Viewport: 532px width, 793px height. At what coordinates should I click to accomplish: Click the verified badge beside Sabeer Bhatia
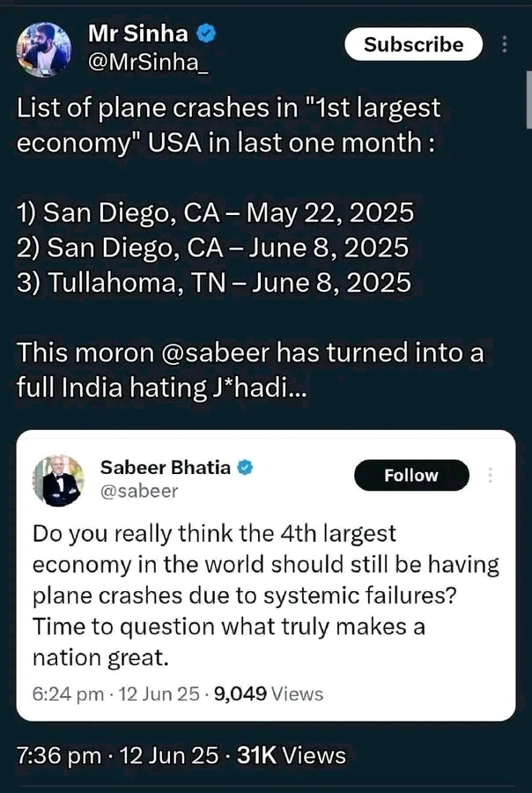point(248,467)
